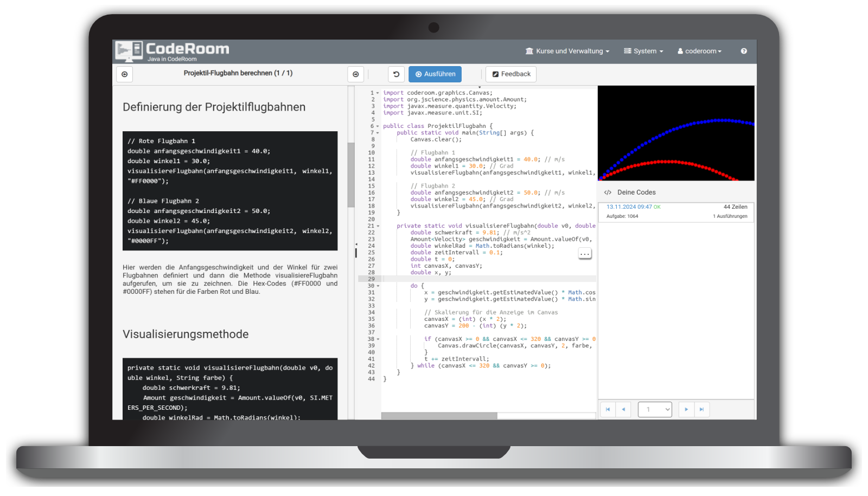Go to the next task with right arrow
Viewport: 868px width, 496px height.
355,74
